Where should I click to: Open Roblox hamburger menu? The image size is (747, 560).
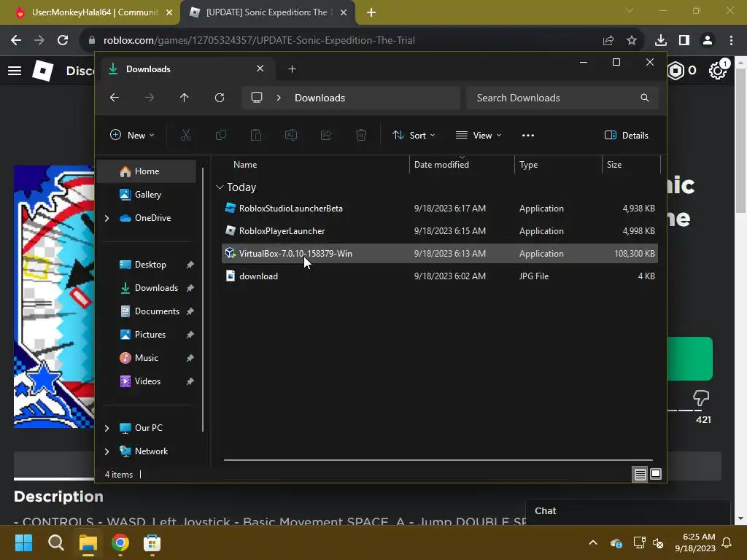tap(15, 71)
